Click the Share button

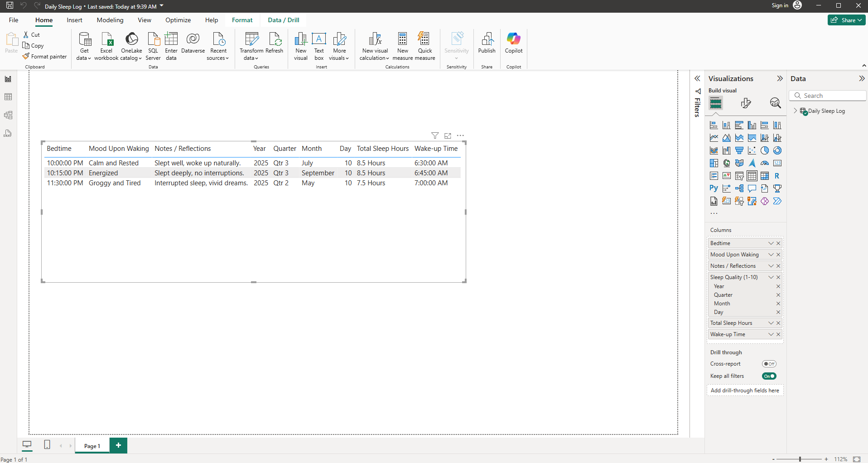tap(846, 20)
